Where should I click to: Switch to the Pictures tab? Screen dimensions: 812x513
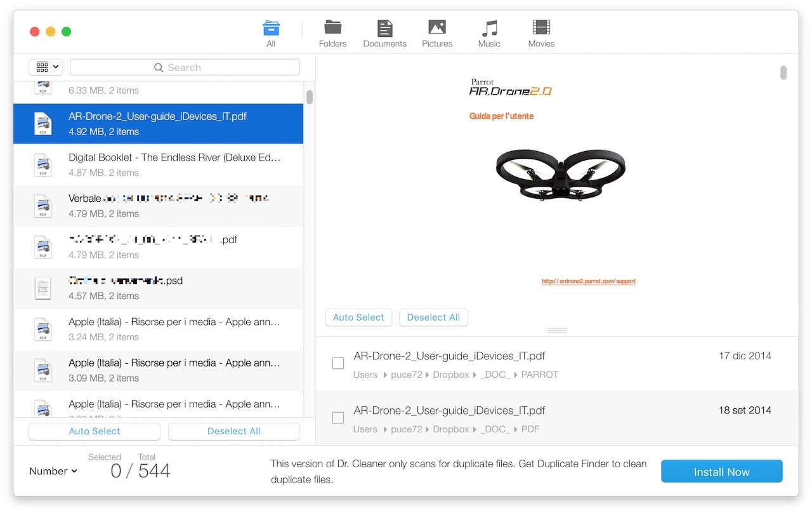437,34
